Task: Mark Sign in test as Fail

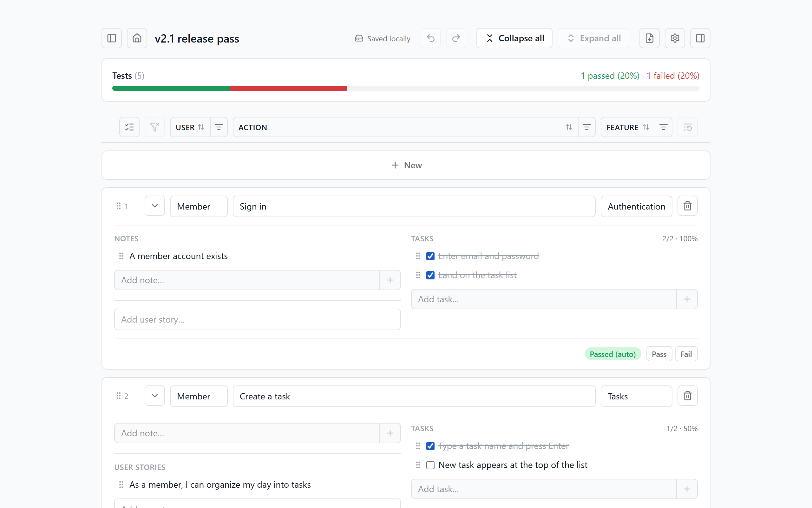Action: [686, 354]
